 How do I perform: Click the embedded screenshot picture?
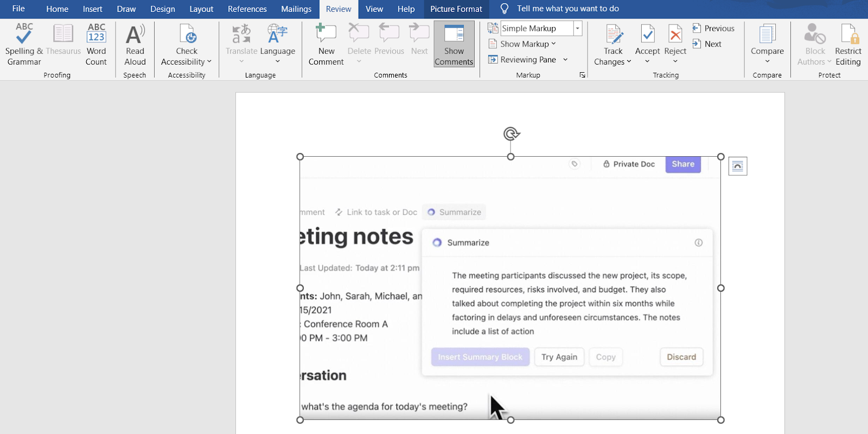point(510,288)
